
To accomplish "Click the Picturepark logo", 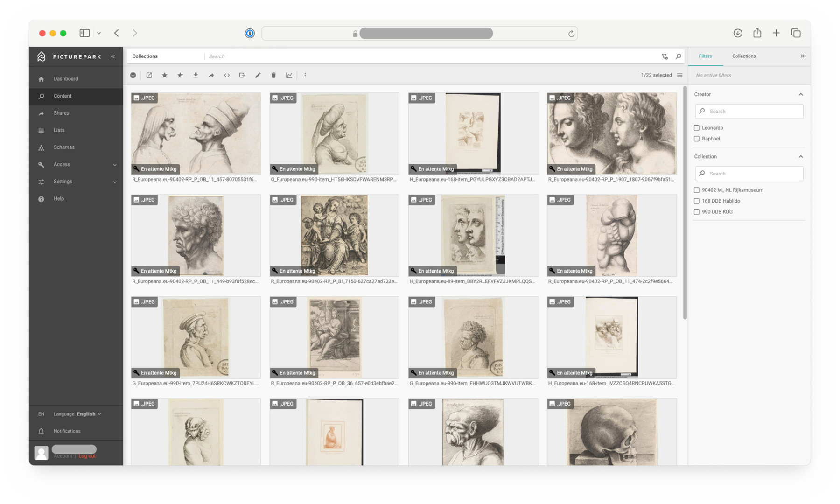I will tap(69, 56).
